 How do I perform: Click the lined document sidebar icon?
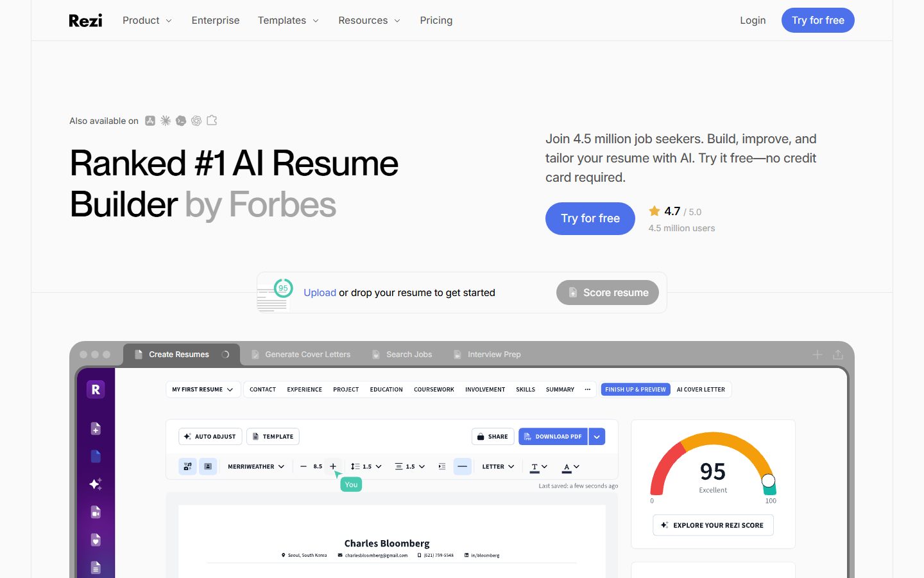pos(96,567)
